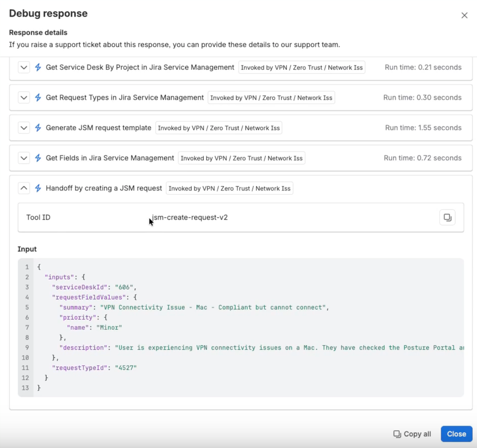Click the Handoff by creating a JSM request title
This screenshot has height=448, width=477.
(x=104, y=188)
